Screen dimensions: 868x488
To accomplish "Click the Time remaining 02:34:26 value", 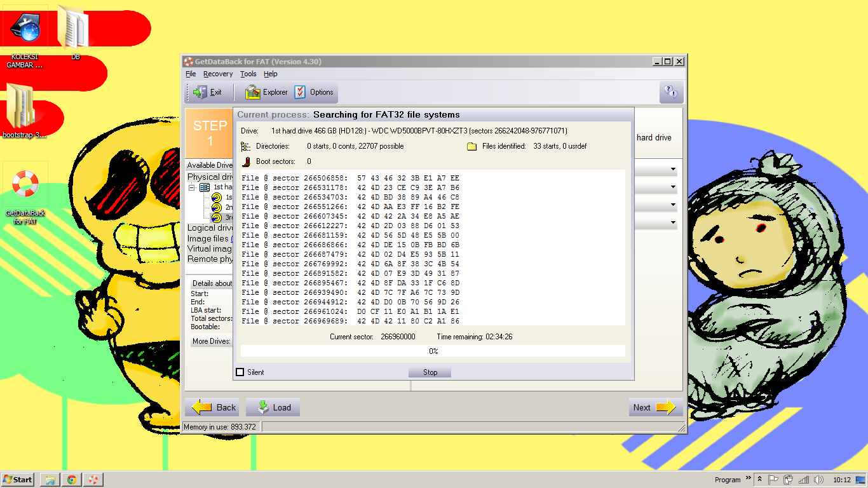I will click(498, 337).
